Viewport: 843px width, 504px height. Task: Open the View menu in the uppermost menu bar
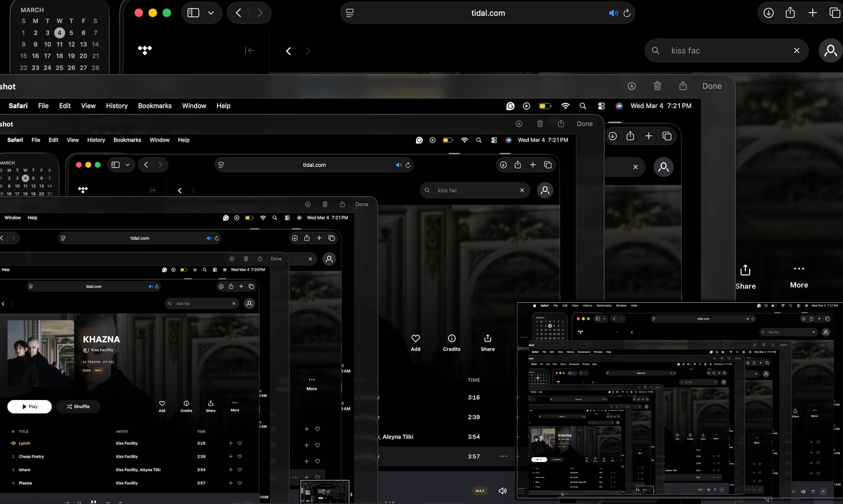coord(88,106)
